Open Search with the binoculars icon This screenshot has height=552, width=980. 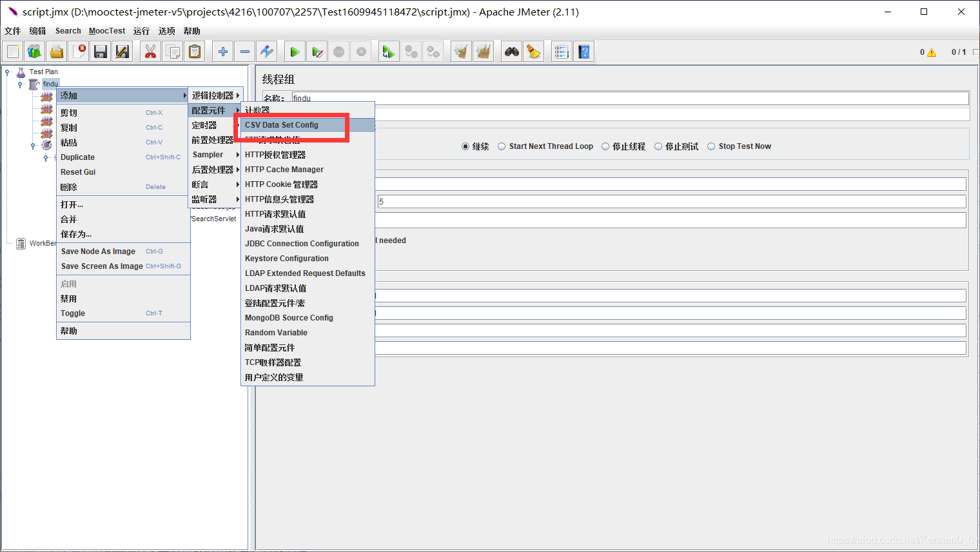pos(512,52)
